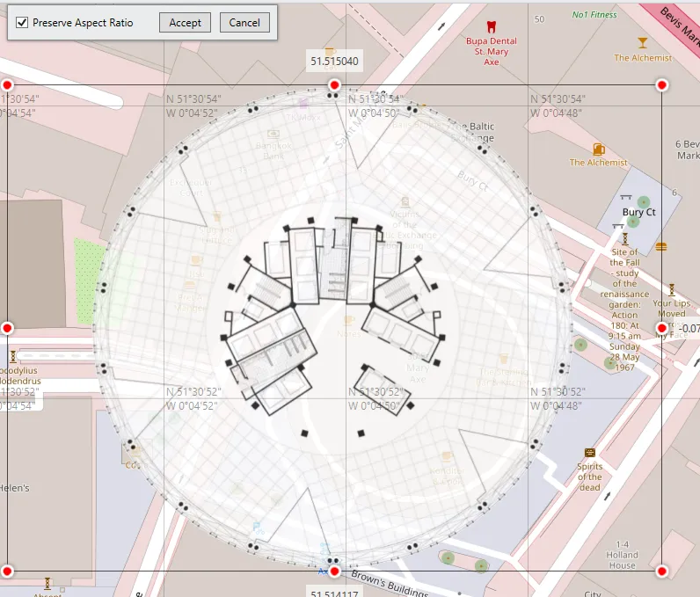Click the statue icon above Crocodylius label
The width and height of the screenshot is (700, 597).
click(x=13, y=356)
